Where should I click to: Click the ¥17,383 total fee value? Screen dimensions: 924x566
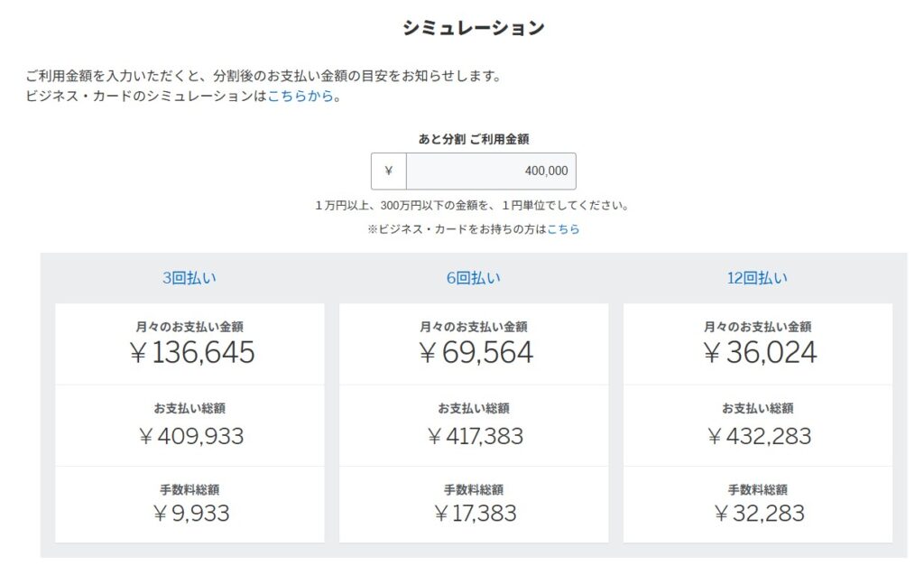click(476, 514)
